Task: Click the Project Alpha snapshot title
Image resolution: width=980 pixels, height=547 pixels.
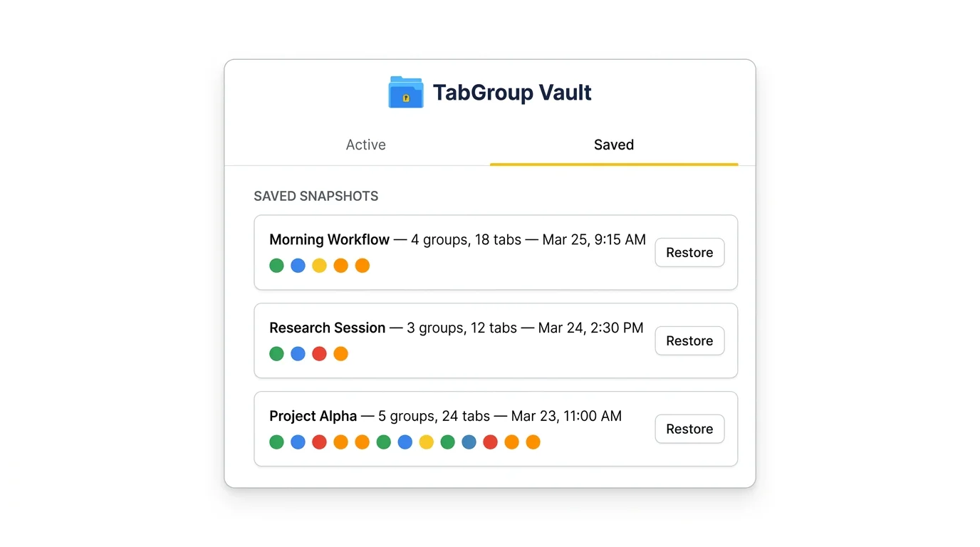Action: tap(313, 416)
